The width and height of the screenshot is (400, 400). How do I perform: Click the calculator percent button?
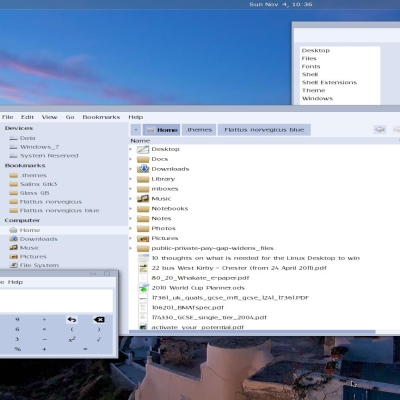tap(17, 349)
